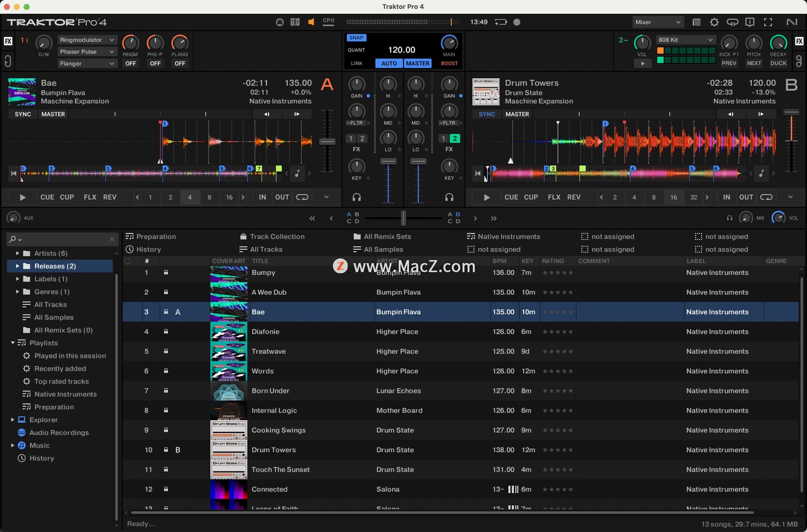Sort tracks by BPM column header
The image size is (807, 532).
pyautogui.click(x=499, y=261)
